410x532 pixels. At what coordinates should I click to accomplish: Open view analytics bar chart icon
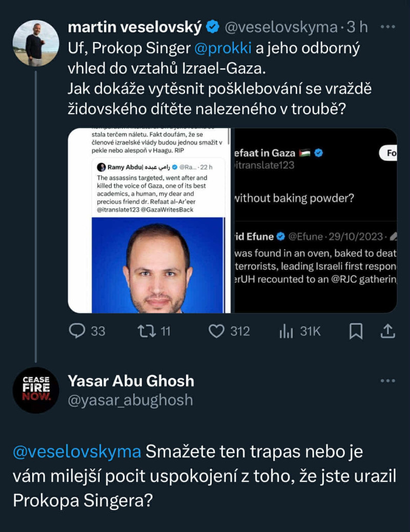click(x=286, y=331)
